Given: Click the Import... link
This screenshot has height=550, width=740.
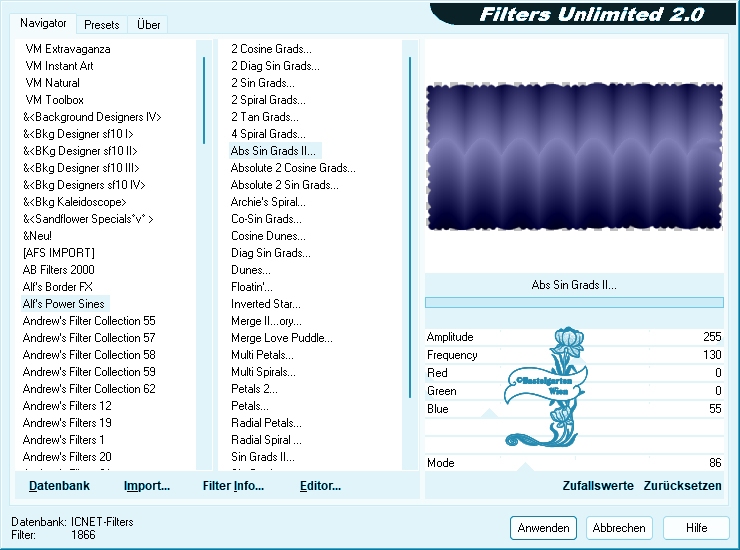Looking at the screenshot, I should [147, 486].
